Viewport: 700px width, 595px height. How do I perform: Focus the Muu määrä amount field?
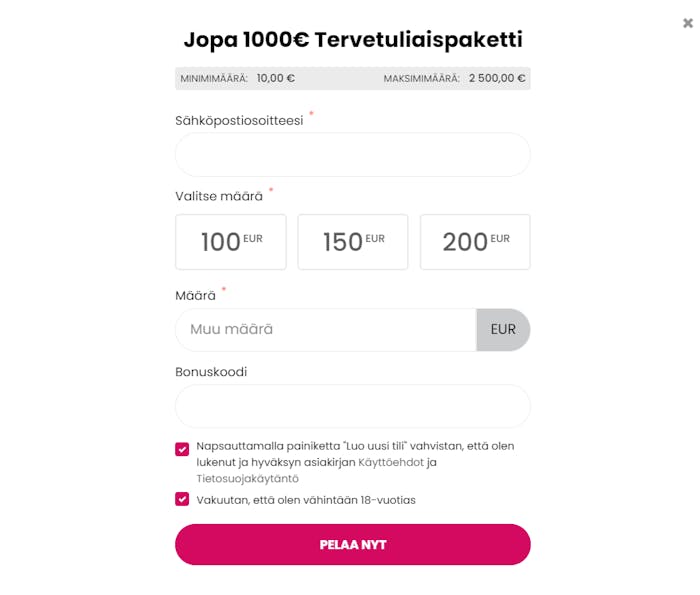click(326, 329)
